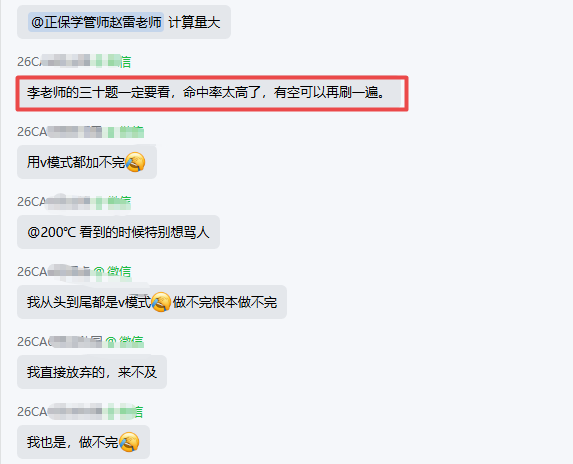The height and width of the screenshot is (464, 573).
Task: Click the green @微信 tag above 我直接放弃的 message
Action: [125, 342]
